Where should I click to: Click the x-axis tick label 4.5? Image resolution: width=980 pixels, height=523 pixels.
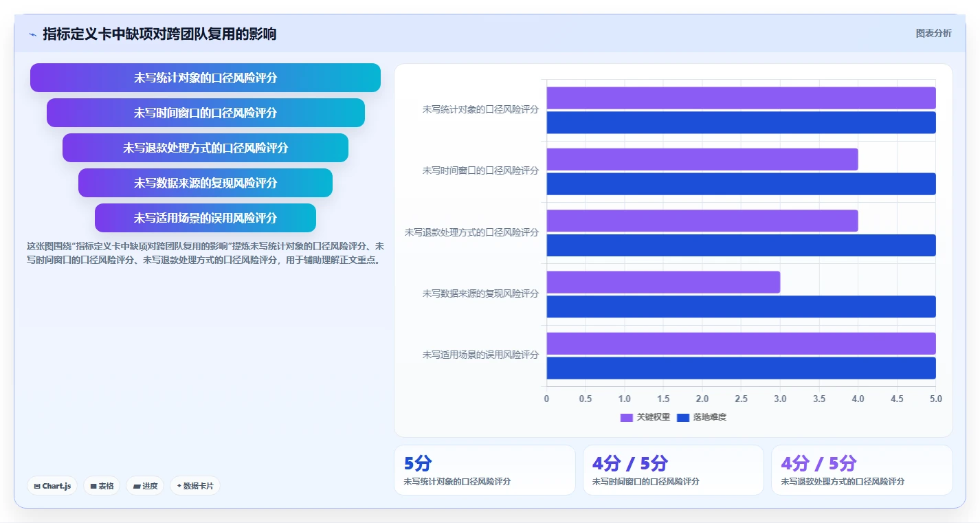[897, 399]
